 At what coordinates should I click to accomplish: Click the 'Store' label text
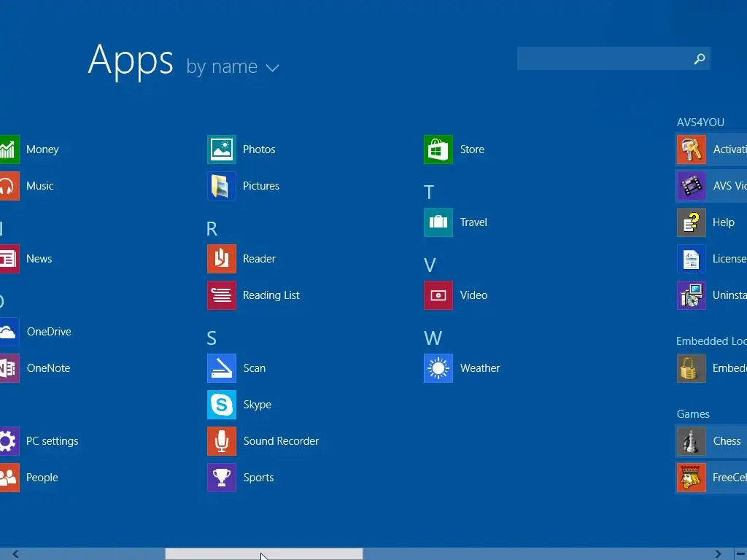point(472,149)
